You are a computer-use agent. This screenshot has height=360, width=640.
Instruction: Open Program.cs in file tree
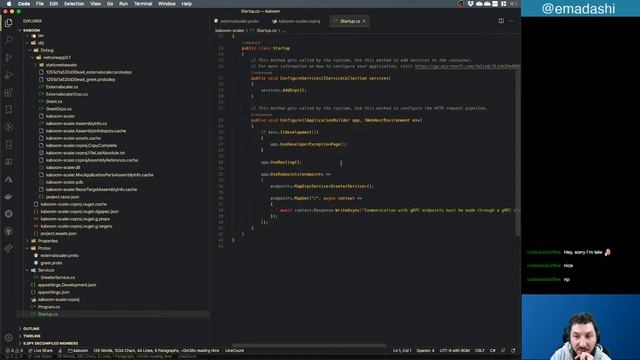coord(49,307)
